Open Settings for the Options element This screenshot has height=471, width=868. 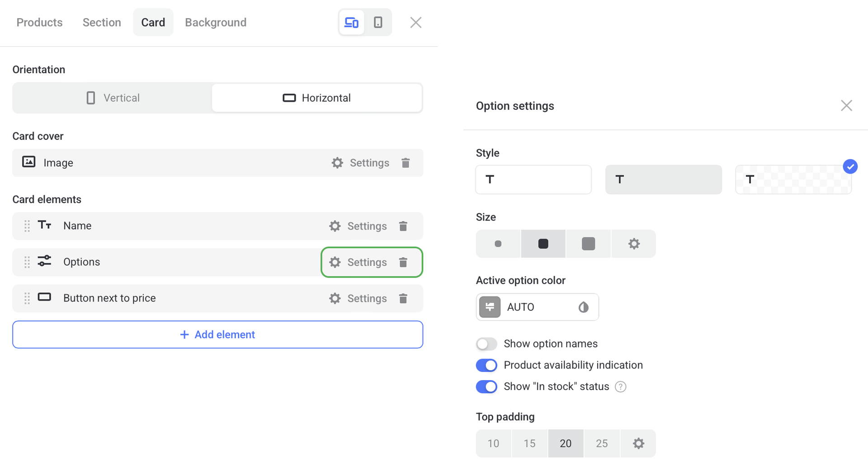[x=359, y=262]
